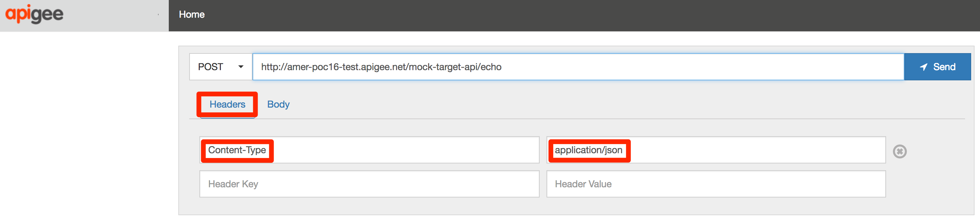The width and height of the screenshot is (980, 222).
Task: Place cursor on echo in the URL
Action: pos(491,67)
